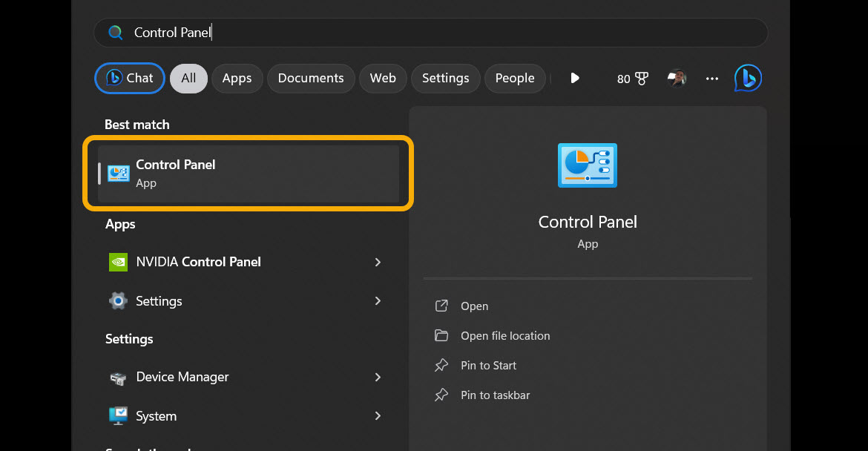Open the Bing Chat icon
Screen dimensions: 868x451
click(x=748, y=78)
